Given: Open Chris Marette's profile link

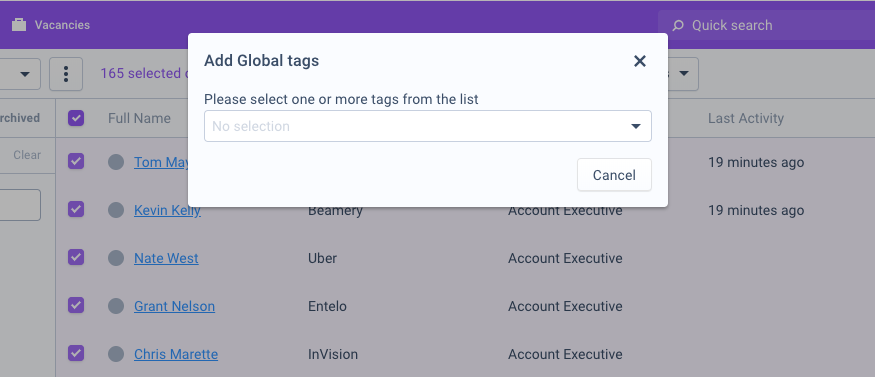Looking at the screenshot, I should click(x=176, y=355).
